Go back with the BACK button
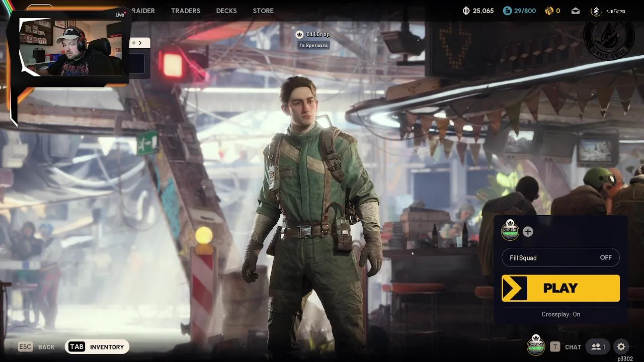 (x=46, y=347)
